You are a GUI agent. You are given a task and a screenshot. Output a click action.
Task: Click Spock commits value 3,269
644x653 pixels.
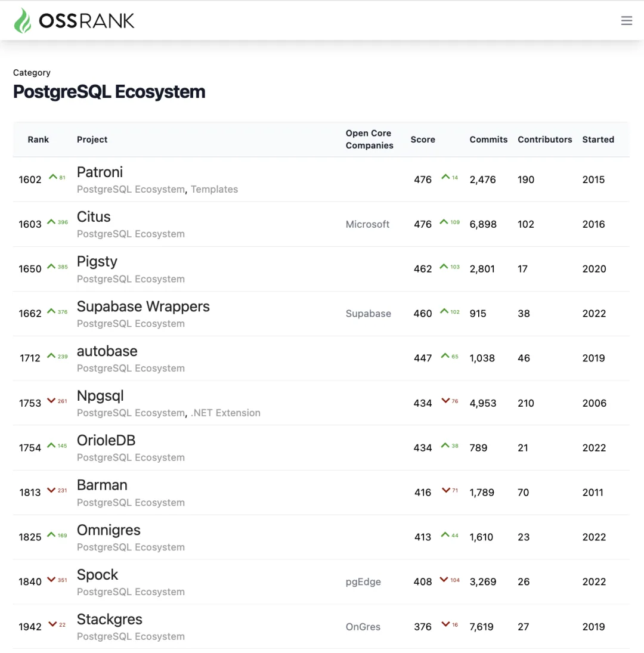tap(483, 582)
